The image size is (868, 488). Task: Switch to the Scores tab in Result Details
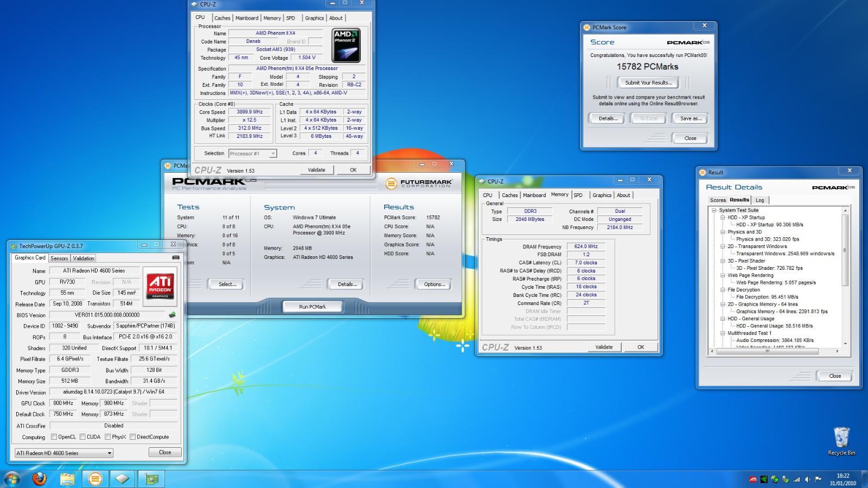tap(718, 200)
